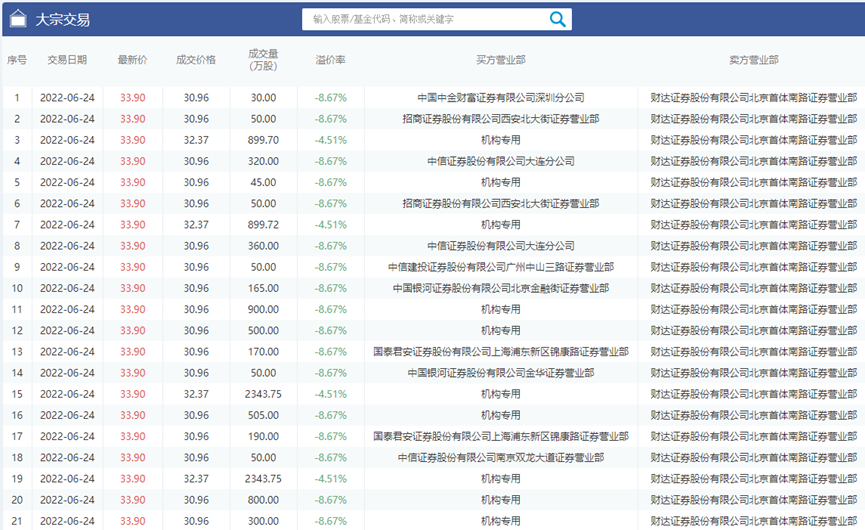Click the 2022-06-24 date in row 12

[x=67, y=330]
